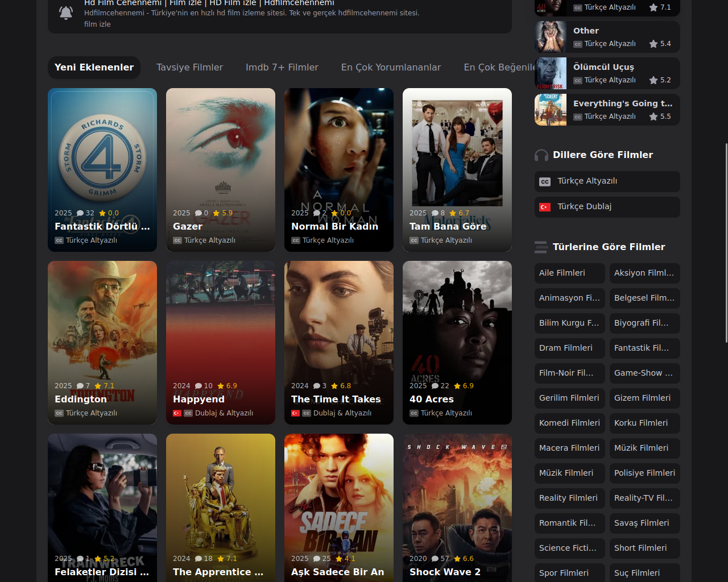The height and width of the screenshot is (582, 728).
Task: Choose Macera Filmleri genre
Action: (x=570, y=448)
